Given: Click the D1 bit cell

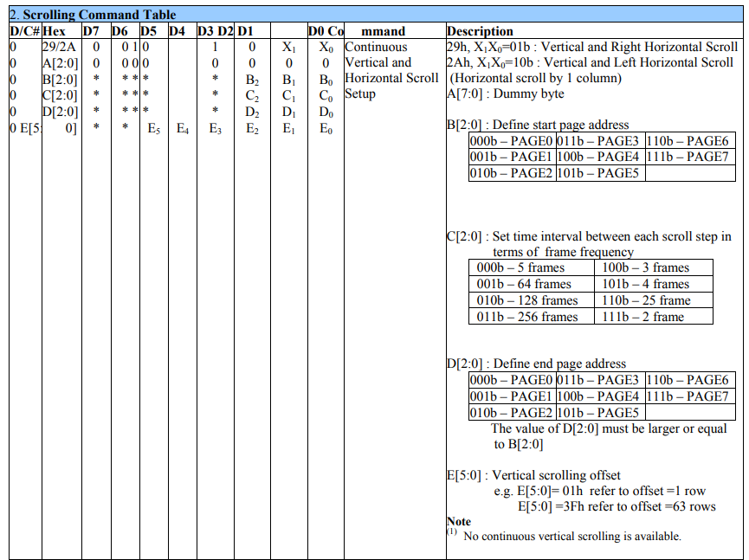Looking at the screenshot, I should tap(289, 113).
